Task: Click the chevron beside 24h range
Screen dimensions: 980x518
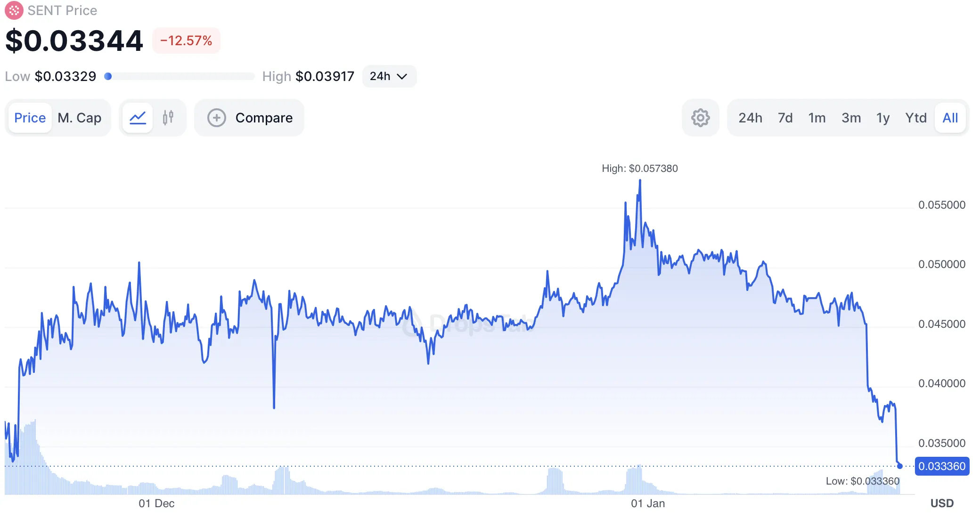Action: pyautogui.click(x=402, y=76)
